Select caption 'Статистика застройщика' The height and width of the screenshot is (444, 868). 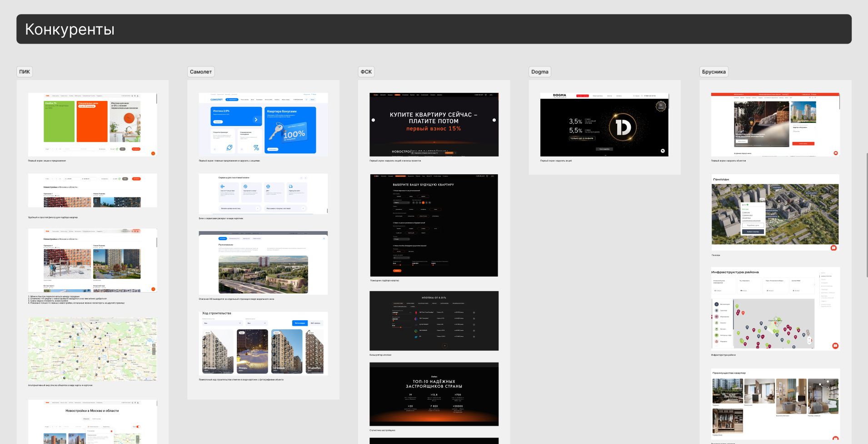382,430
